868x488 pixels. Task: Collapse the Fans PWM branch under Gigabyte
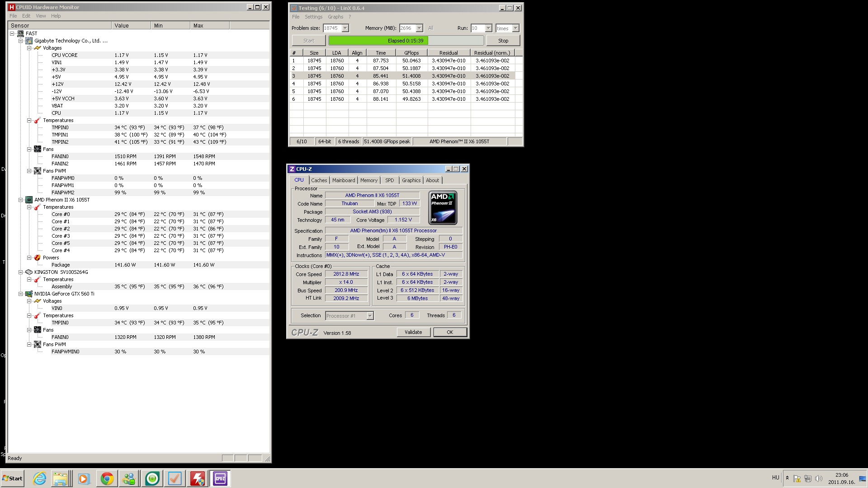click(29, 171)
